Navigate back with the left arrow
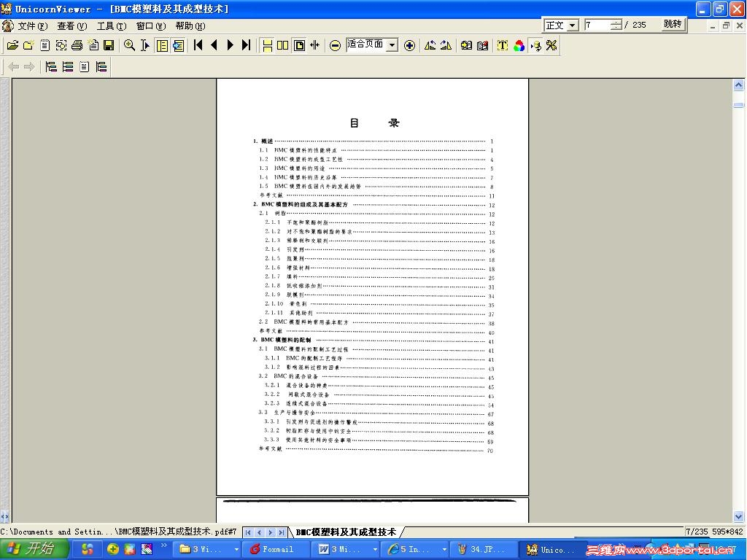747x560 pixels. click(x=13, y=66)
